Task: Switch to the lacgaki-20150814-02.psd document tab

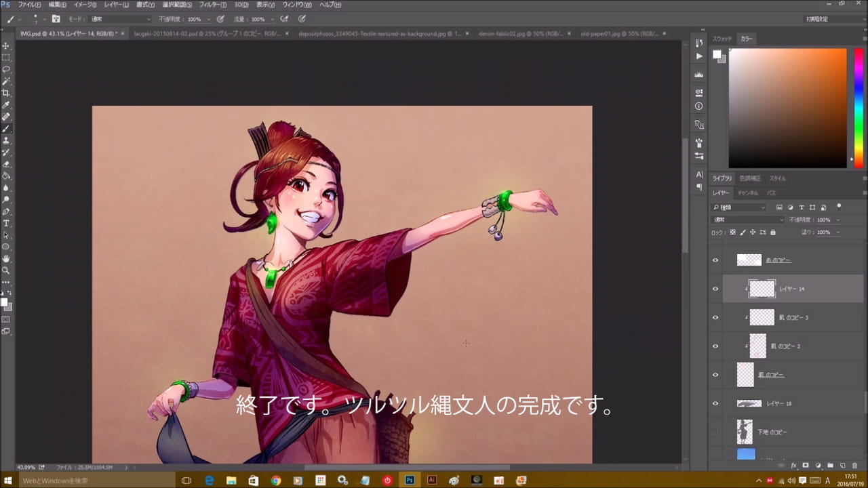Action: [208, 33]
